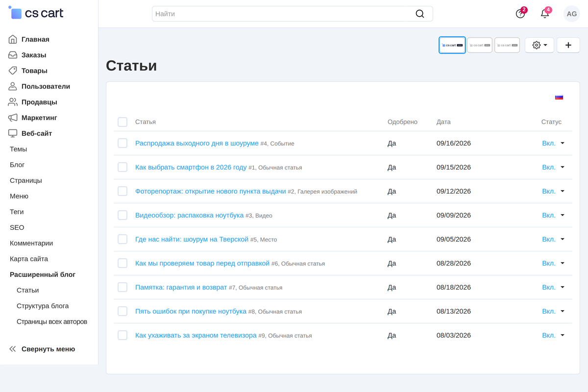Screen dimensions: 588x392
Task: Click the plus button to add article
Action: coord(568,45)
